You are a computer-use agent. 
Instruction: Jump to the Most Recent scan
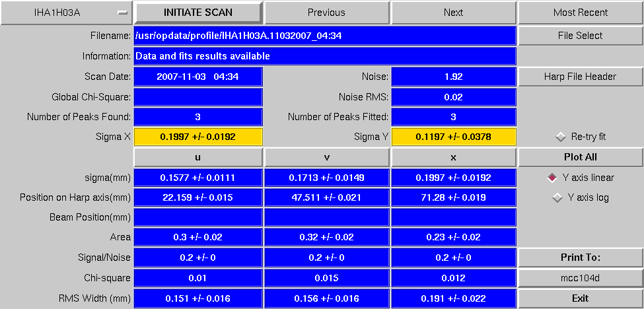point(581,13)
